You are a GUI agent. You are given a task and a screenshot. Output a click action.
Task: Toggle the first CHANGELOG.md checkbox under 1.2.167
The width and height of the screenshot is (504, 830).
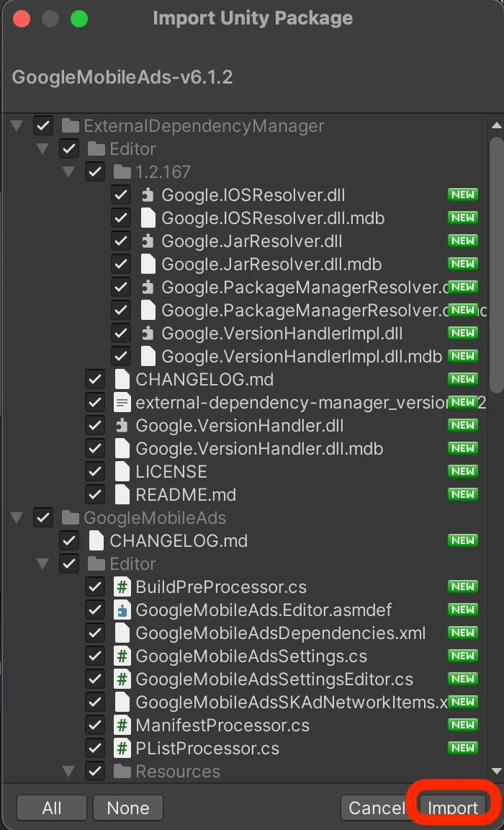coord(95,380)
